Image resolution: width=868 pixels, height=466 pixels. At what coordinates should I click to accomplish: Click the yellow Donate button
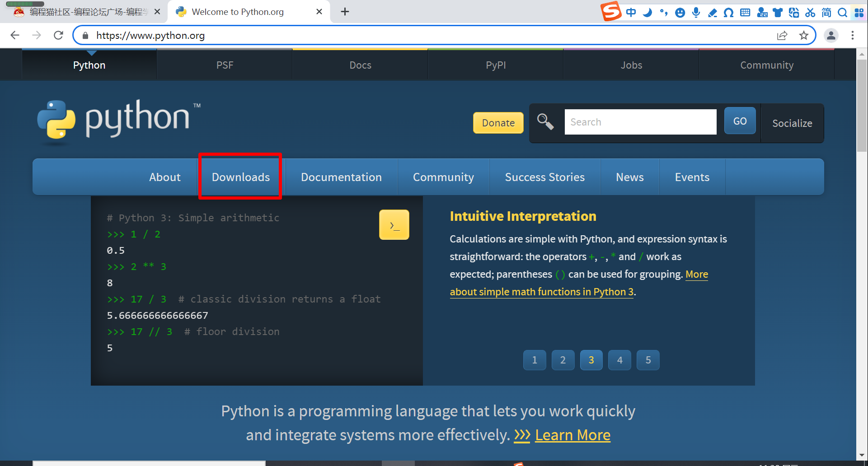[x=498, y=123]
